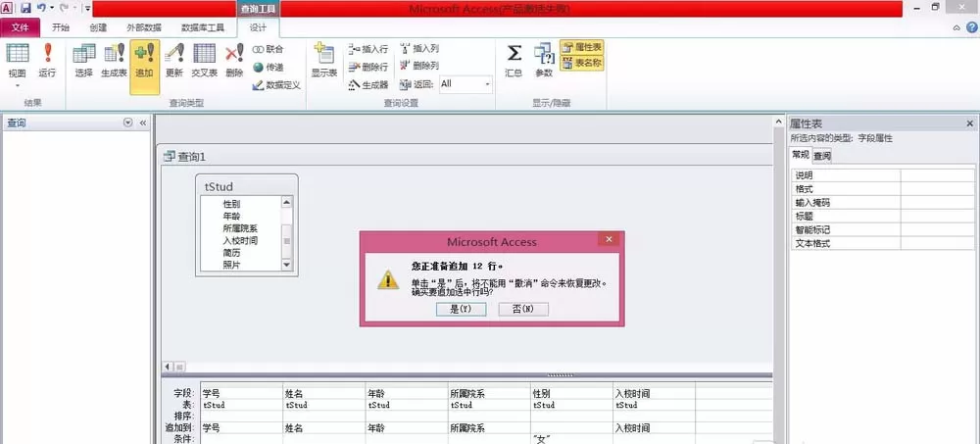Viewport: 980px width, 444px height.
Task: Click Insert Rows (插入行)
Action: click(368, 49)
